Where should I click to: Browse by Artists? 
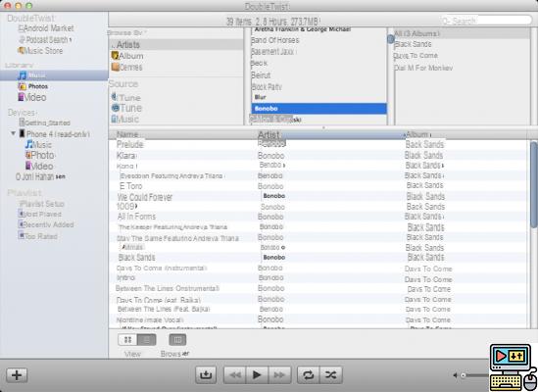(176, 45)
